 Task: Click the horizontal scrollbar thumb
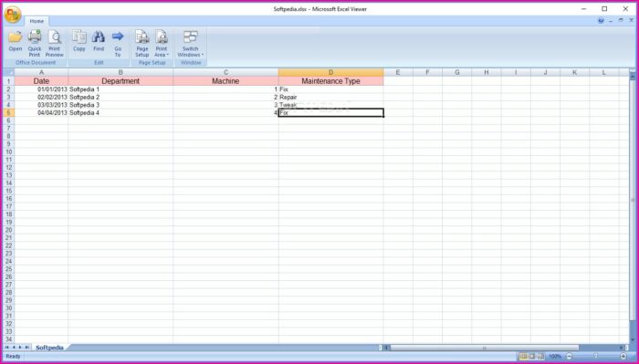(484, 348)
